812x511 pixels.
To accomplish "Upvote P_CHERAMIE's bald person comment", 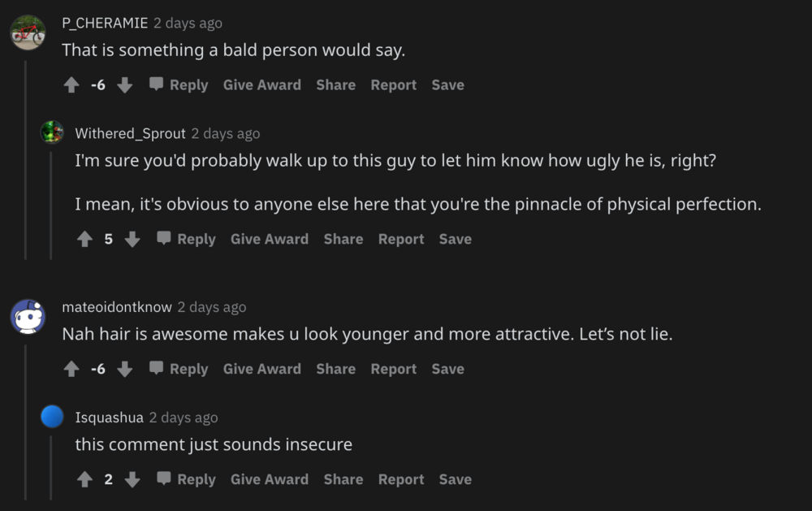I will point(71,85).
